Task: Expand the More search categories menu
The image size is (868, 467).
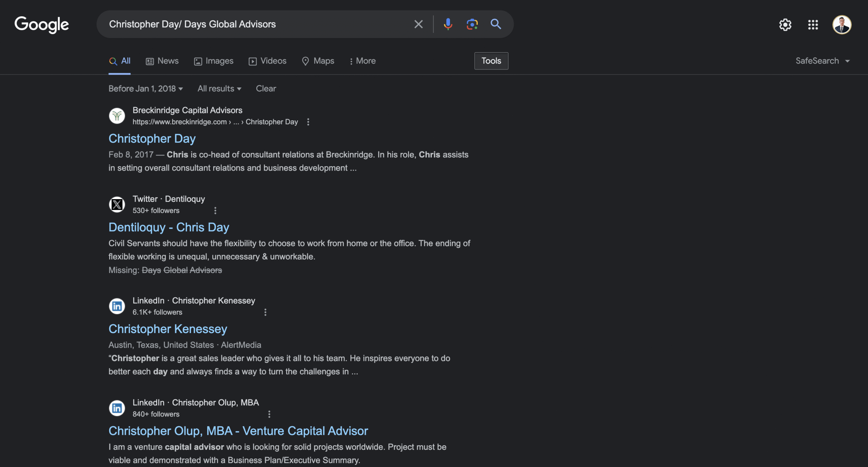Action: (x=362, y=61)
